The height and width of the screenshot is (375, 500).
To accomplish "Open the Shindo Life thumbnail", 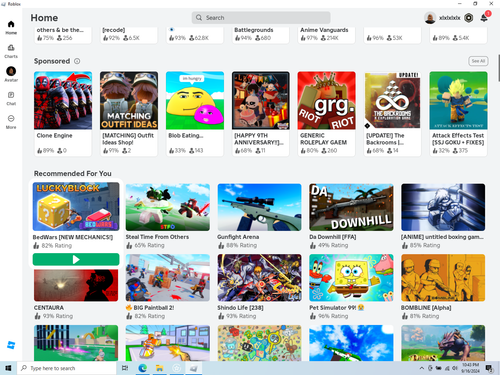I will [x=259, y=278].
